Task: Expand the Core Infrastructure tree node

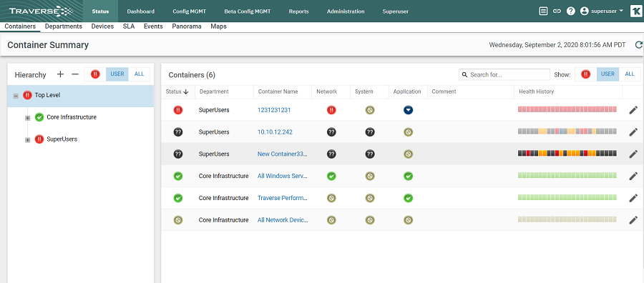Action: click(27, 118)
